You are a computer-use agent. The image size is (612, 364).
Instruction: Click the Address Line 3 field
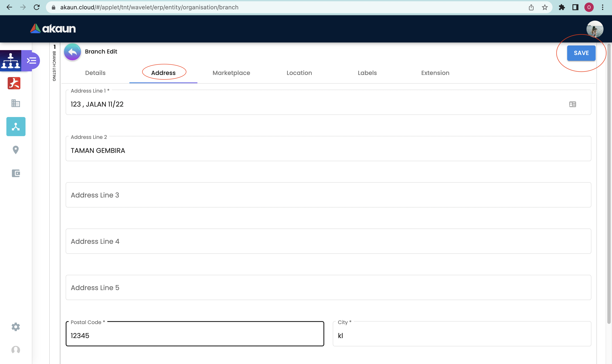pos(328,195)
